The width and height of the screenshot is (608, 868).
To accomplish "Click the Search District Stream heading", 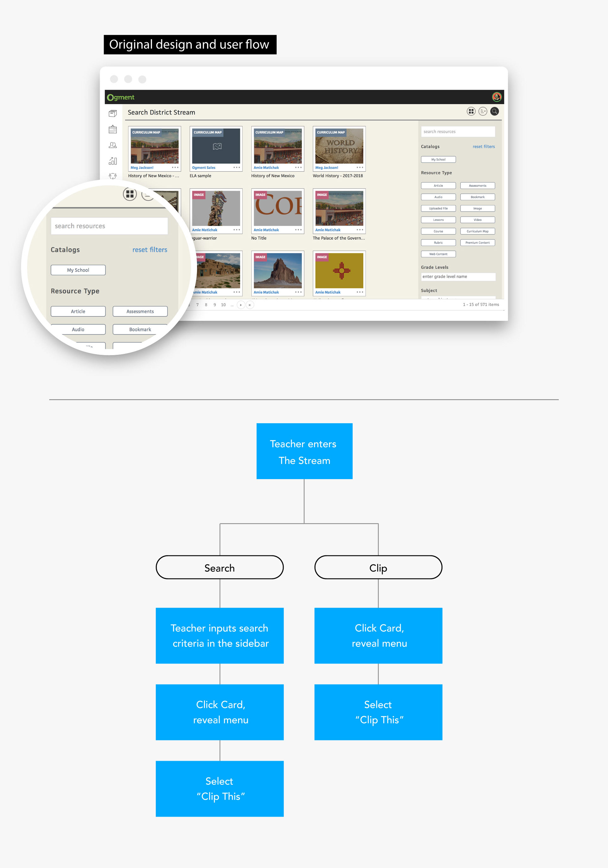I will [x=161, y=112].
